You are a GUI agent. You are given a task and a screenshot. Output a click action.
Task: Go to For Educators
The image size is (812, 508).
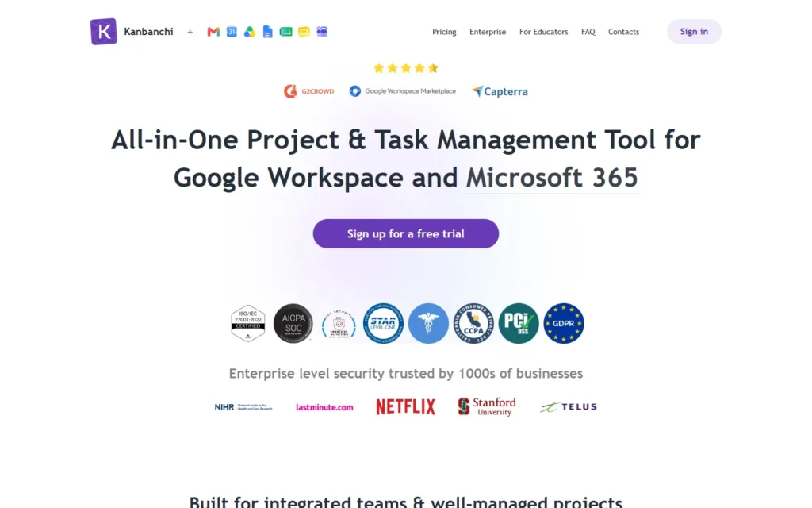[544, 32]
